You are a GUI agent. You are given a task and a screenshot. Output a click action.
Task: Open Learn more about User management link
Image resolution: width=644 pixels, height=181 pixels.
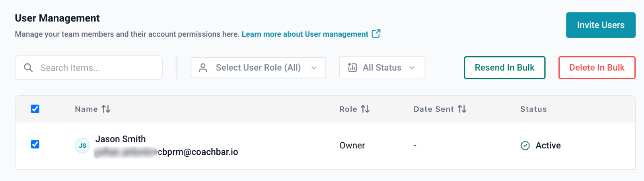click(x=305, y=34)
